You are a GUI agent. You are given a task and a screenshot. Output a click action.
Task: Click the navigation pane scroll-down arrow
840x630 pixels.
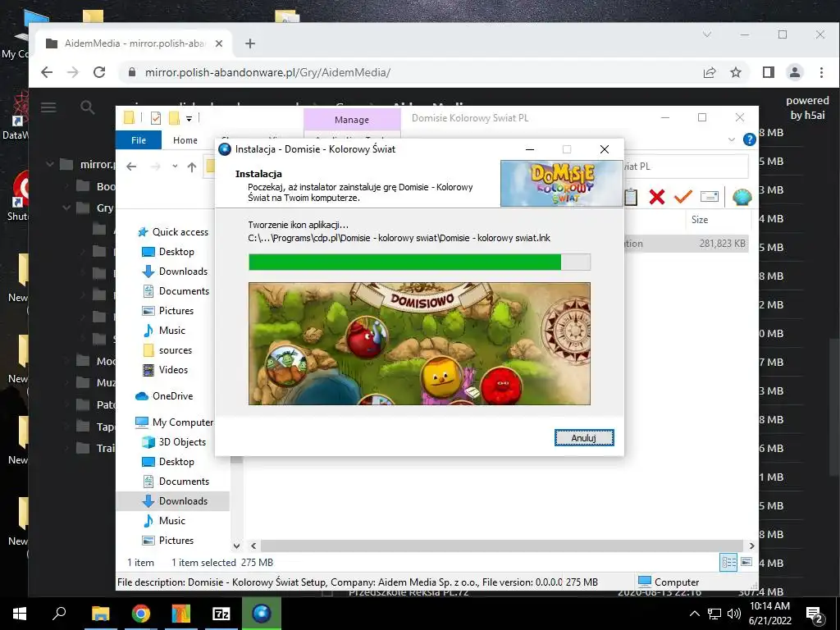coord(236,546)
